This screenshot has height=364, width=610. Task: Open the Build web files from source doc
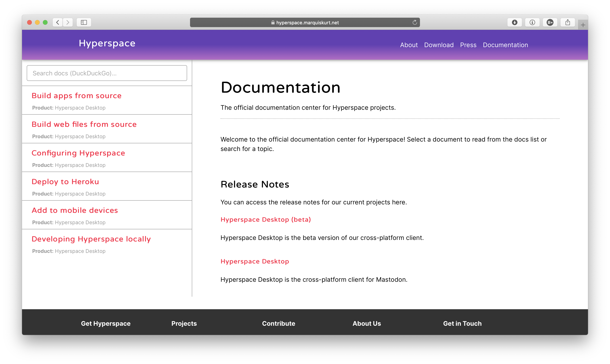click(x=84, y=124)
